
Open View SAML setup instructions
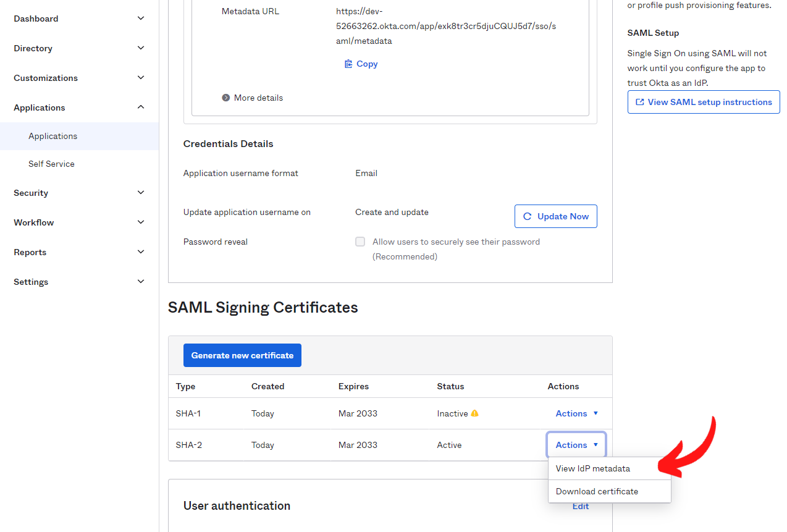pos(704,102)
